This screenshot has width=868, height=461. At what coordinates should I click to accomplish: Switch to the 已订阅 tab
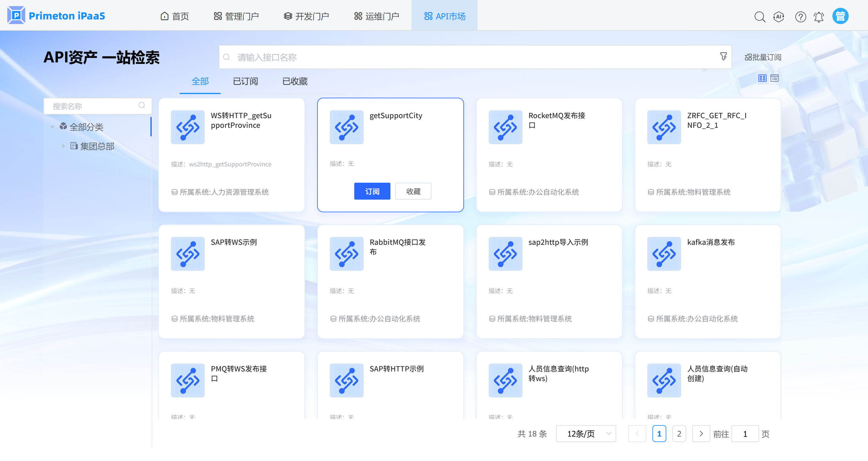tap(245, 81)
